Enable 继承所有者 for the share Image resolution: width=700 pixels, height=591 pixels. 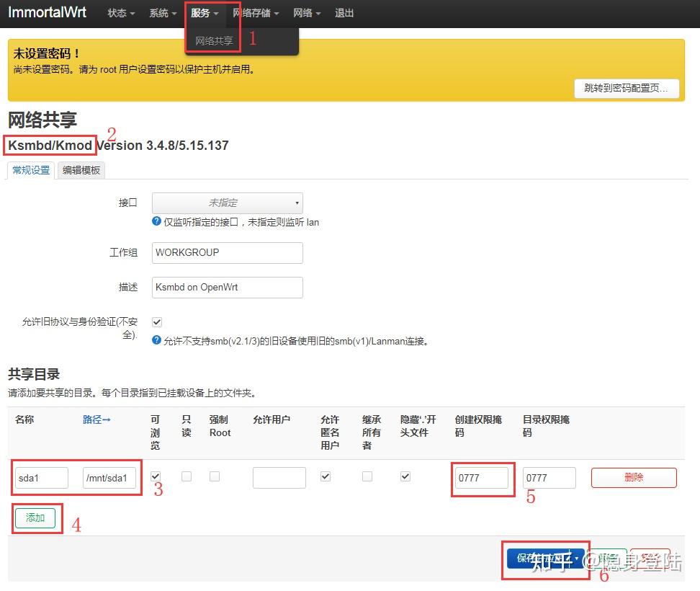(367, 476)
